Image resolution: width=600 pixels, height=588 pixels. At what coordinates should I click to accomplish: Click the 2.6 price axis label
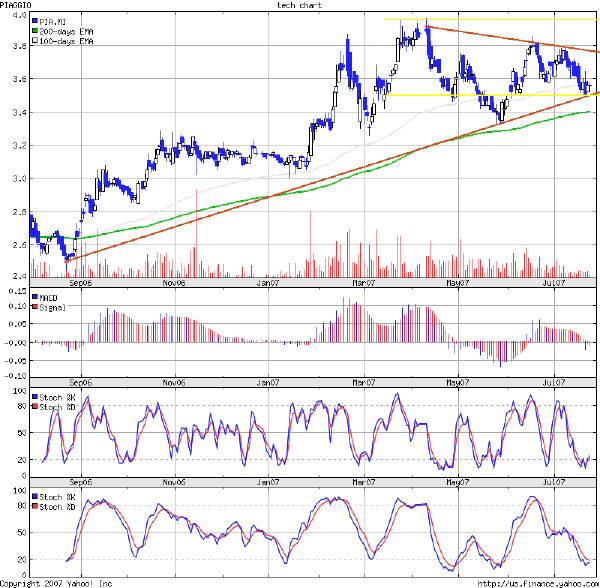point(19,245)
